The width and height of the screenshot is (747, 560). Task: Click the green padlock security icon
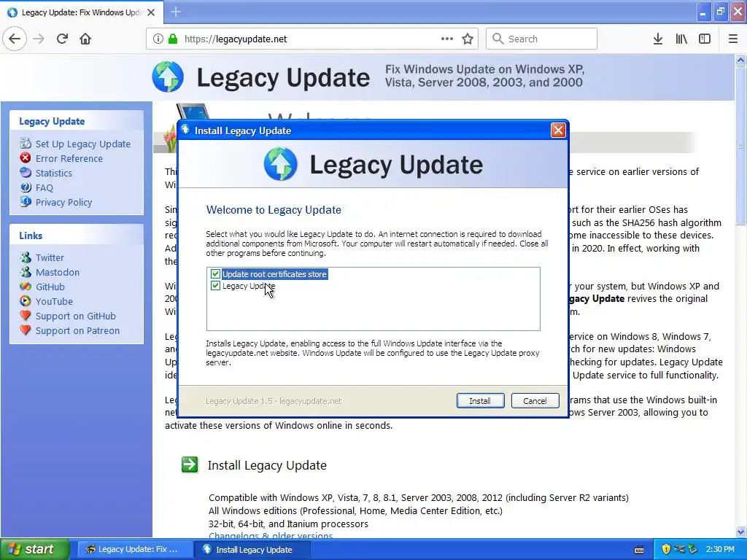(x=173, y=39)
